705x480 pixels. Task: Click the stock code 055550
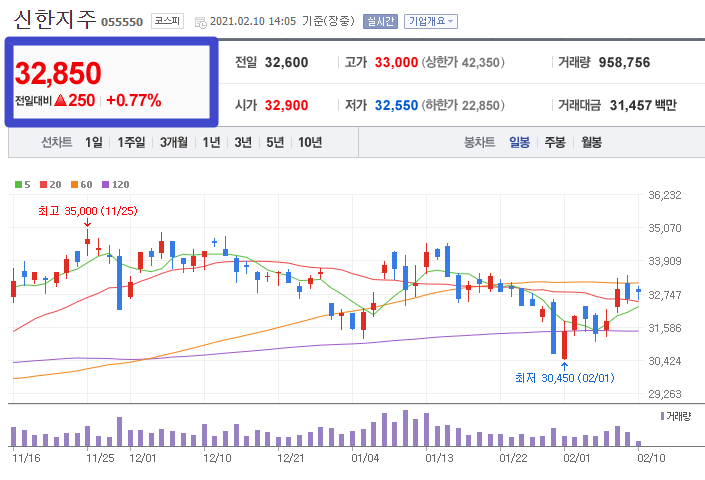point(122,22)
